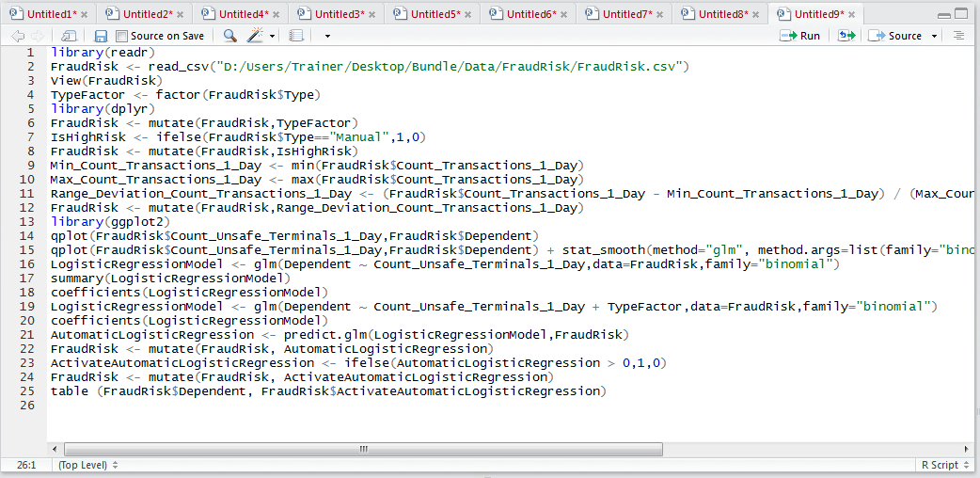The height and width of the screenshot is (478, 980).
Task: Click the Max_Count_Transactions_1_Day <- max line
Action: pyautogui.click(x=316, y=180)
